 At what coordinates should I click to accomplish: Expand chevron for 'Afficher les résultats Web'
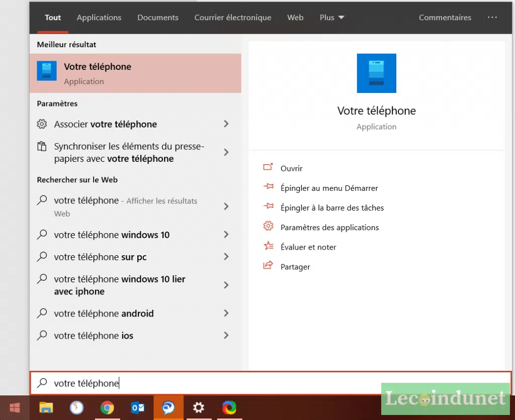(226, 206)
